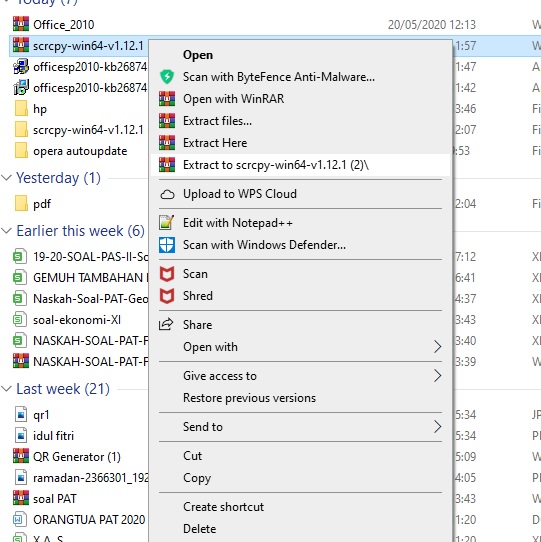Click the Windows Defender shield icon
This screenshot has height=542, width=541.
point(167,245)
